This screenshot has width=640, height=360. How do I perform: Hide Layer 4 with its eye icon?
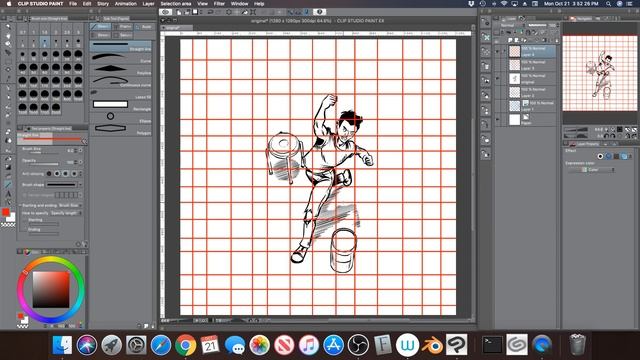(x=497, y=51)
